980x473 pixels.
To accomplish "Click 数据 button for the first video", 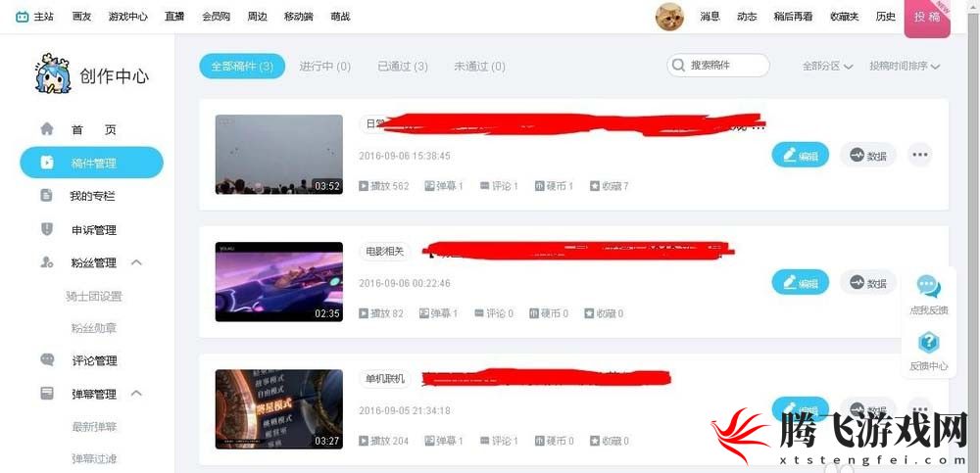I will (x=868, y=155).
